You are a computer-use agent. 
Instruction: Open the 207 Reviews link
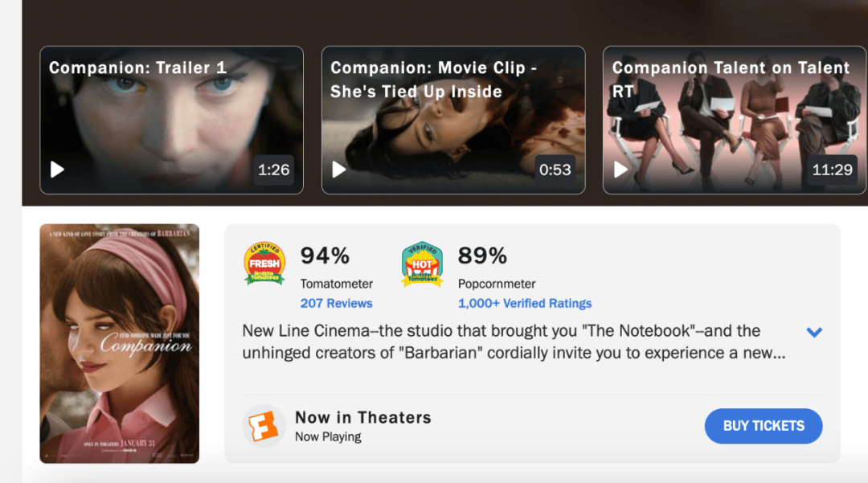coord(336,304)
